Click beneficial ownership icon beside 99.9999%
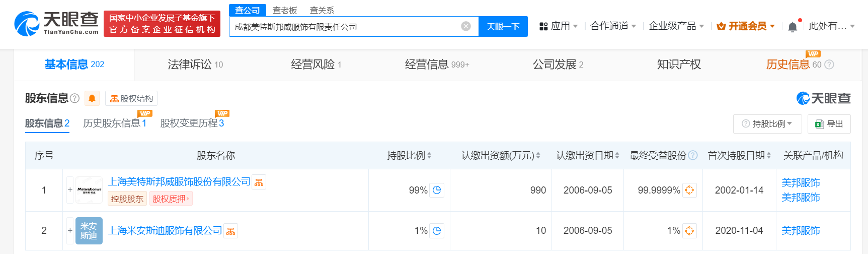The image size is (868, 254). [689, 190]
